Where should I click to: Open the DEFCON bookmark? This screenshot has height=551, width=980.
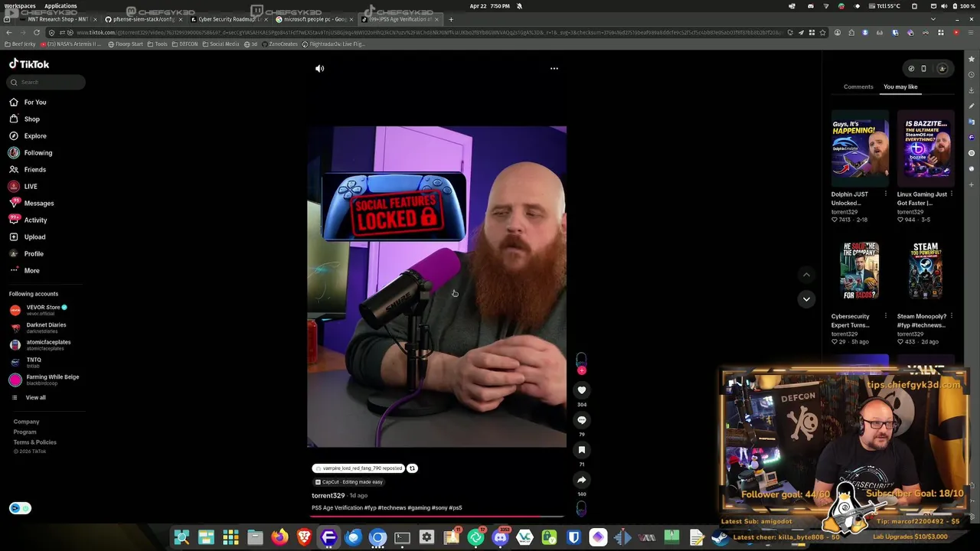pos(185,44)
